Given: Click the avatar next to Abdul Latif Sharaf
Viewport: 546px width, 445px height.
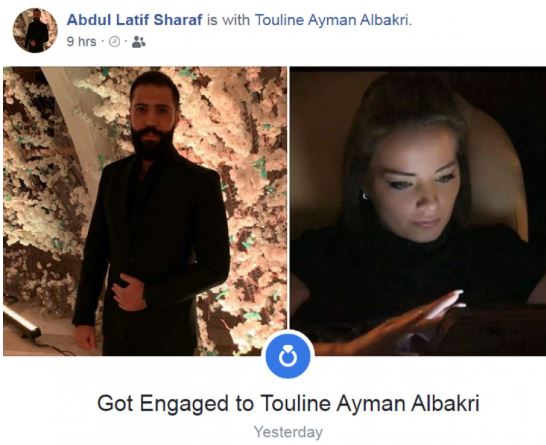Looking at the screenshot, I should [35, 30].
